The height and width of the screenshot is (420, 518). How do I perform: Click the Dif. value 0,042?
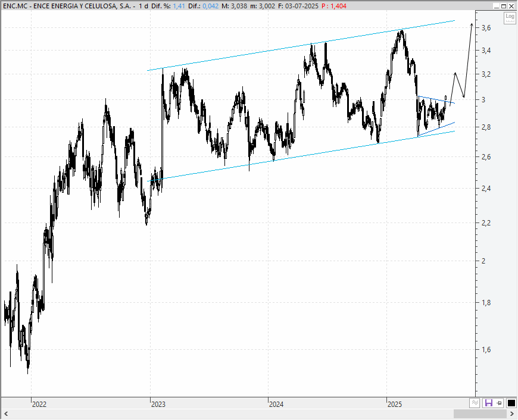click(x=210, y=6)
